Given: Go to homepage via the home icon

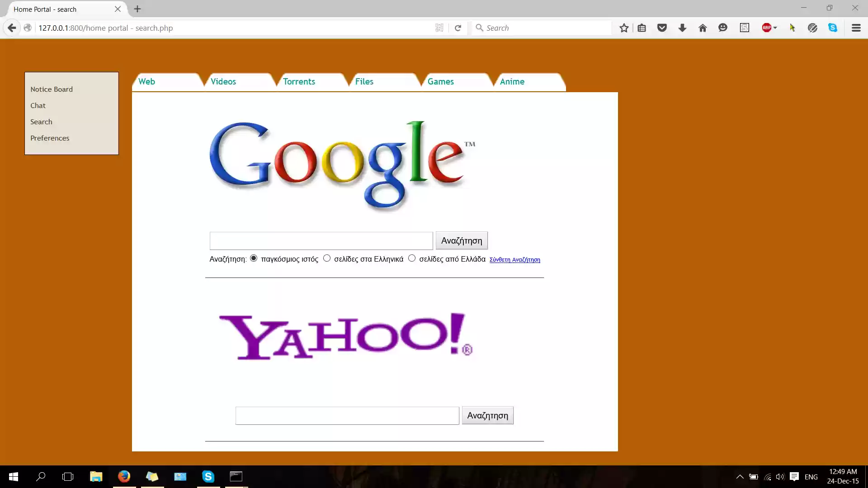Looking at the screenshot, I should coord(702,28).
